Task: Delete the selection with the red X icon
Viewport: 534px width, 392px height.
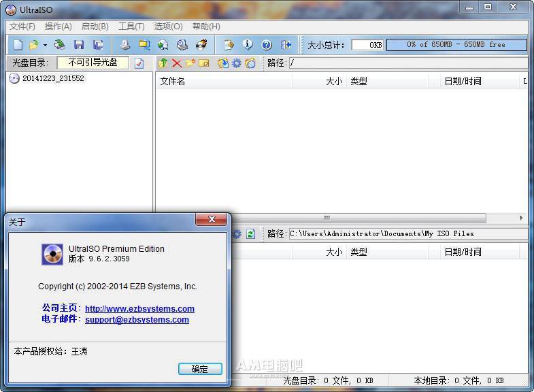Action: click(x=177, y=63)
